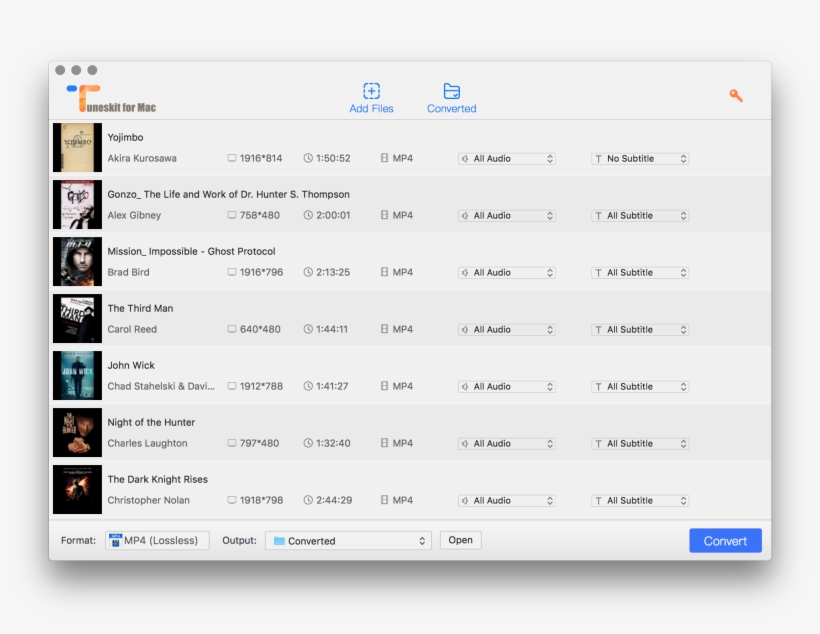The image size is (820, 634).
Task: Expand the All Subtitle dropdown for John Wick
Action: [639, 386]
